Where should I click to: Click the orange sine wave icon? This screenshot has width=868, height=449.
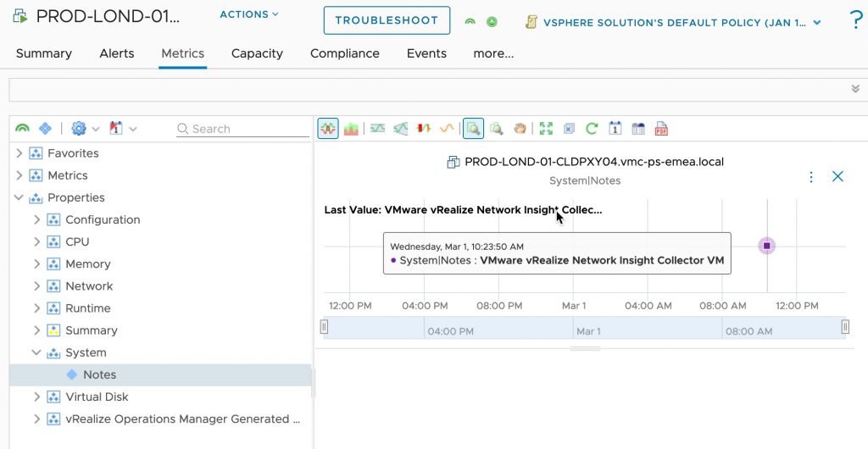[447, 129]
